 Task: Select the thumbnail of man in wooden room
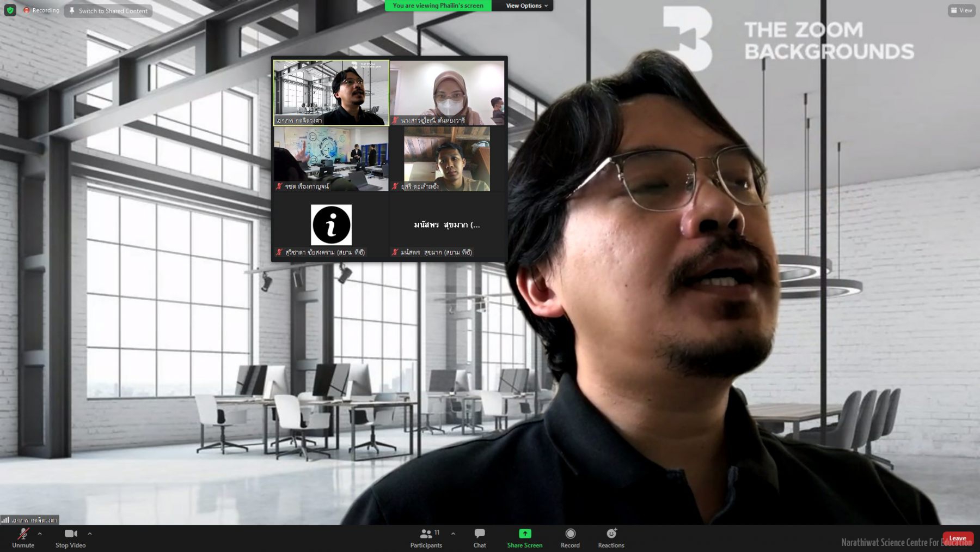[x=447, y=159]
